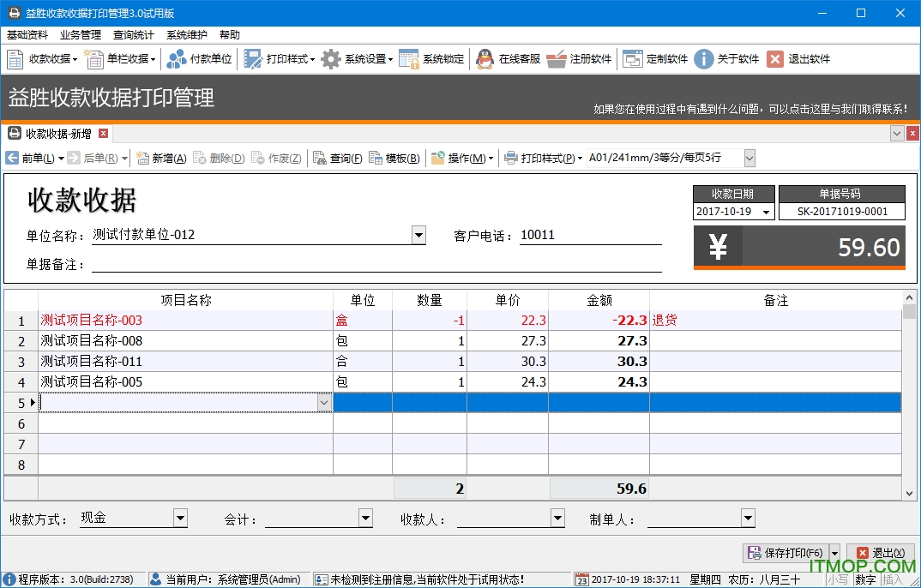Open the A01/241mm print style dropdown
This screenshot has height=588, width=921.
(x=749, y=159)
